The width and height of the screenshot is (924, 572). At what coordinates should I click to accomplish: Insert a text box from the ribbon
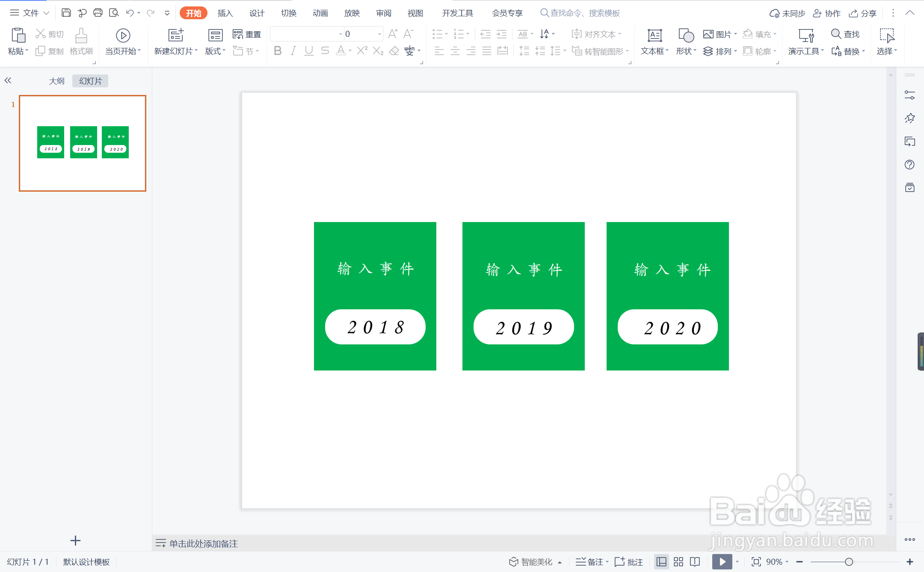(654, 36)
